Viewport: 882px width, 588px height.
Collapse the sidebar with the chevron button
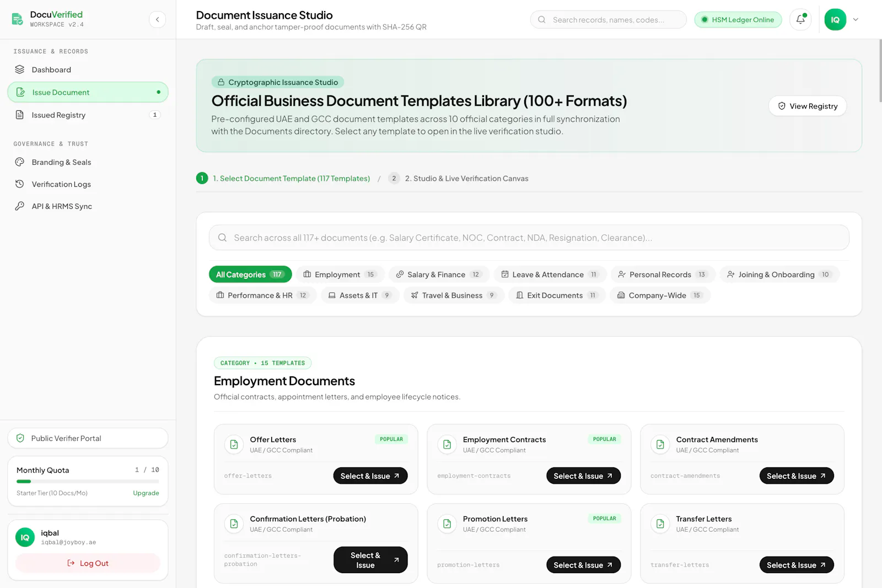(x=157, y=19)
